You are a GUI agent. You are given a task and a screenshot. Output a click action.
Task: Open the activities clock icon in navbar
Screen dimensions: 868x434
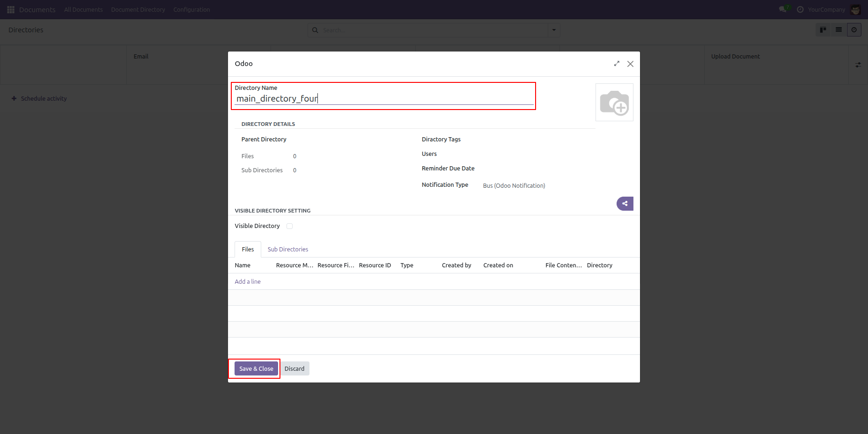point(800,9)
